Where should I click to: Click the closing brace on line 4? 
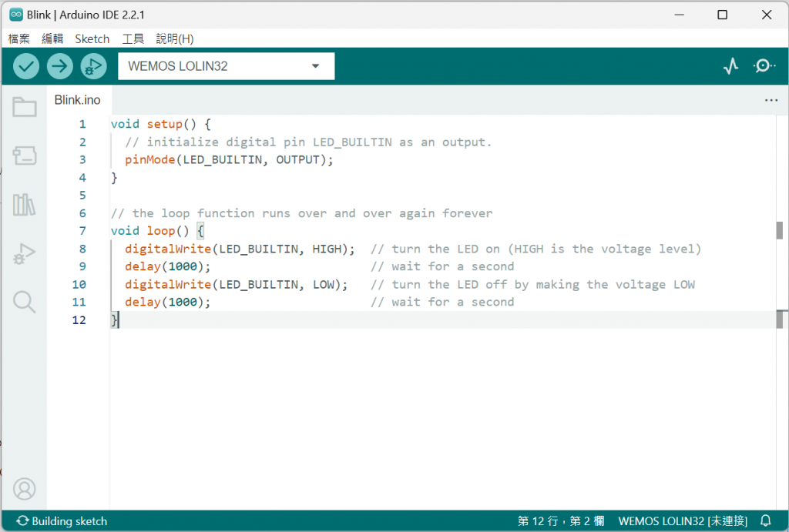[x=114, y=178]
